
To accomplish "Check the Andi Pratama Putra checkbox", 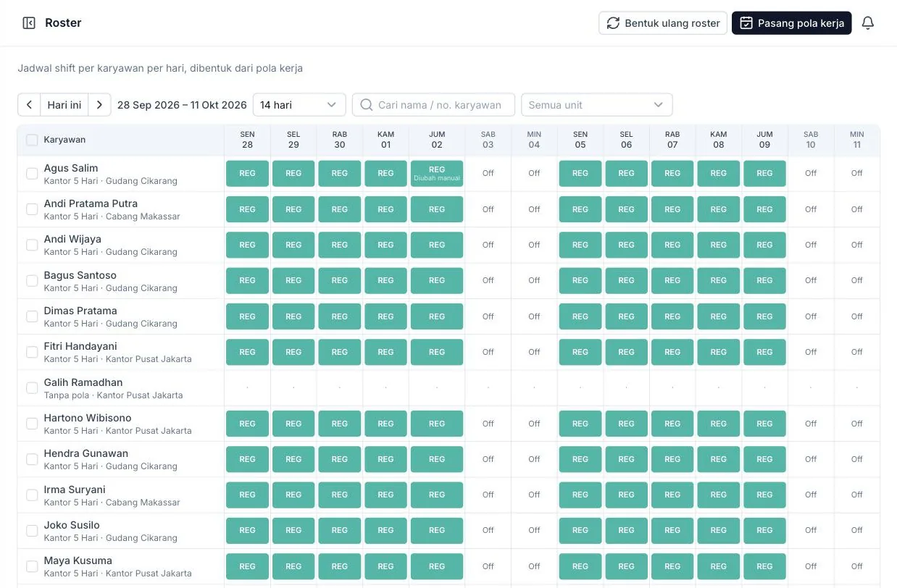I will (32, 209).
